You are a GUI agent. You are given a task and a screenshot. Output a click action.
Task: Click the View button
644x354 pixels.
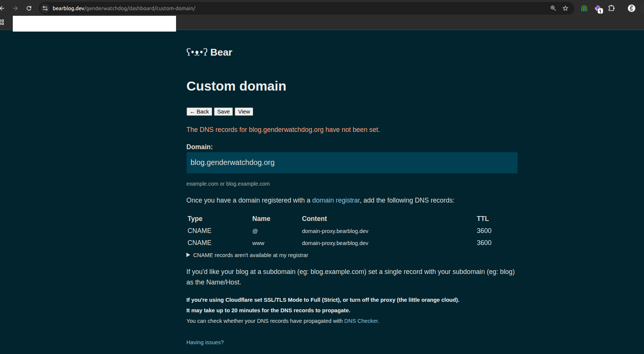click(x=244, y=111)
